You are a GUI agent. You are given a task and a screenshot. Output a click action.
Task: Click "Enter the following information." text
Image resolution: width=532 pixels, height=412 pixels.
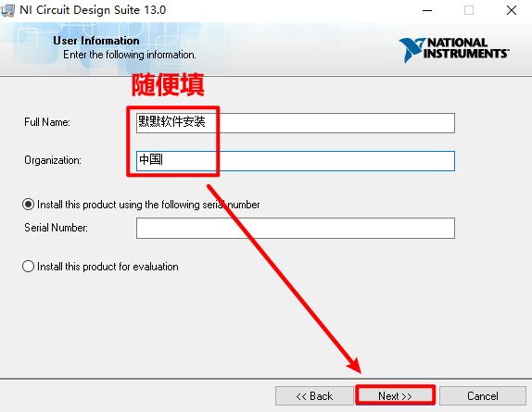(x=130, y=55)
